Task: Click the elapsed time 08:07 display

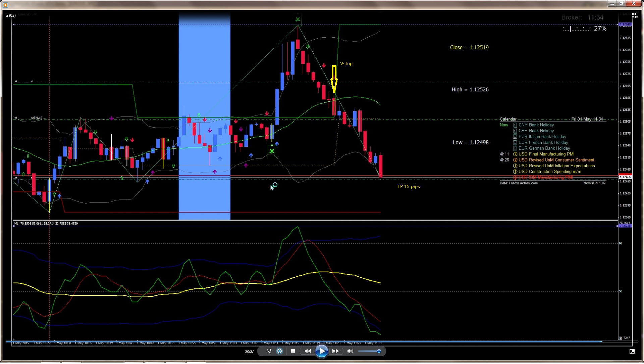Action: point(249,352)
